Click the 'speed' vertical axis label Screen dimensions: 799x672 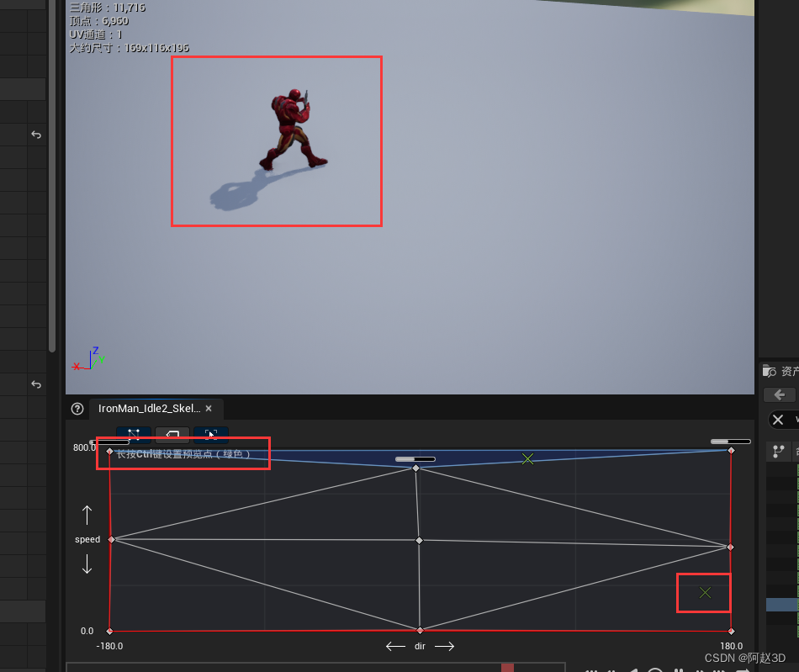click(x=87, y=539)
